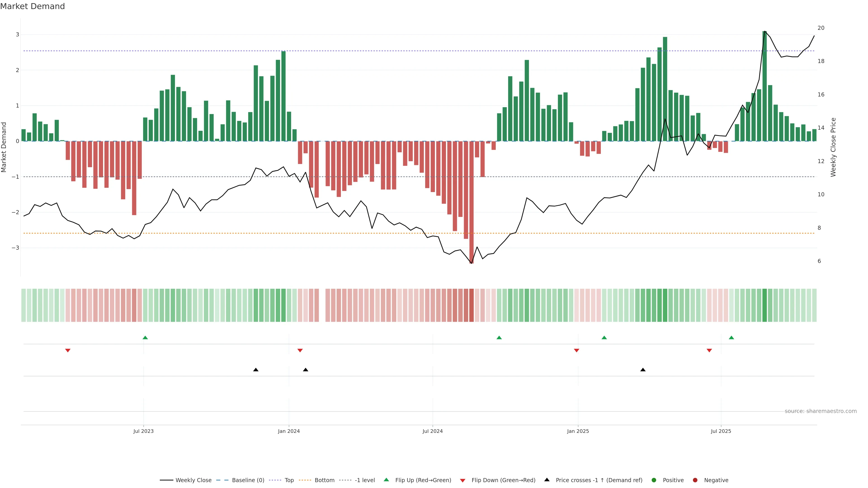
Task: Click the Market Demand chart title
Action: [x=32, y=6]
